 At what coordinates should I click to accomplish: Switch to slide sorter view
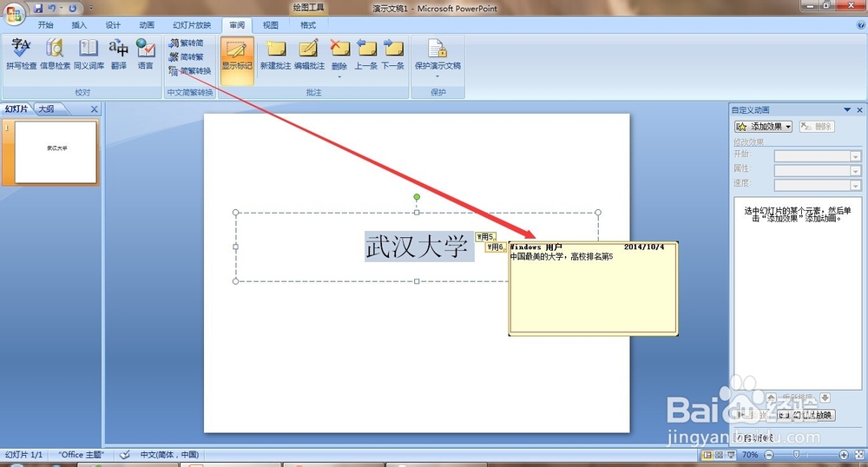click(719, 455)
